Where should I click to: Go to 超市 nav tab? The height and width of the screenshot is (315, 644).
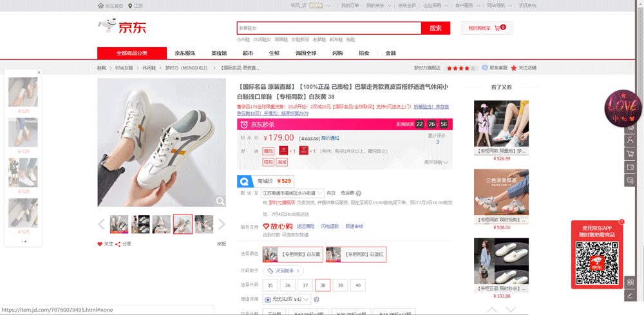click(248, 53)
